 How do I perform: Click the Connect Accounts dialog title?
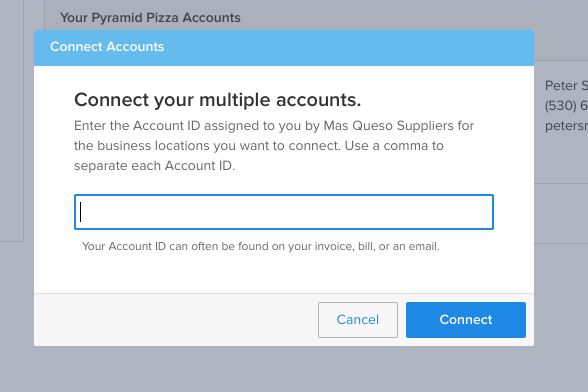pyautogui.click(x=107, y=47)
